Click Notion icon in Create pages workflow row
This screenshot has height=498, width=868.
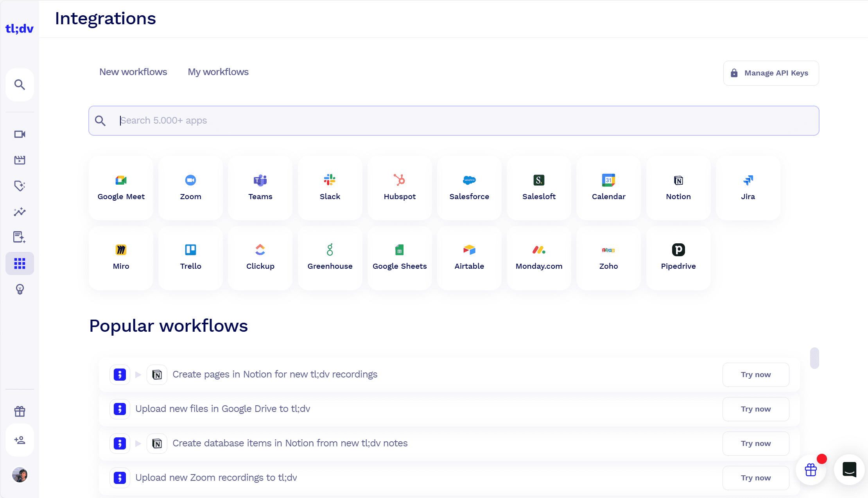click(157, 375)
